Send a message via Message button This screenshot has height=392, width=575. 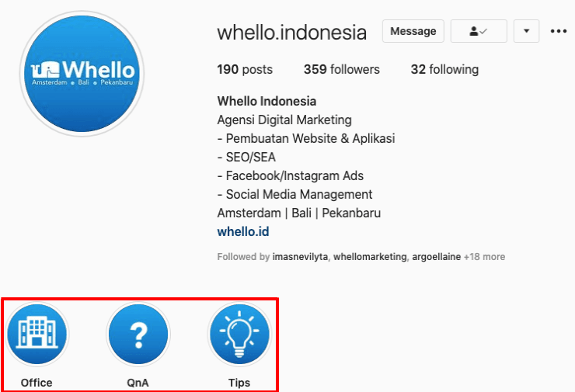413,31
